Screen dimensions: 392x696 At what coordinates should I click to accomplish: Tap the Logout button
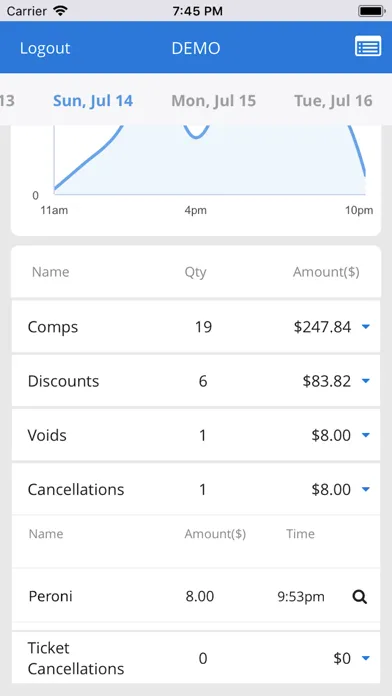click(x=45, y=48)
